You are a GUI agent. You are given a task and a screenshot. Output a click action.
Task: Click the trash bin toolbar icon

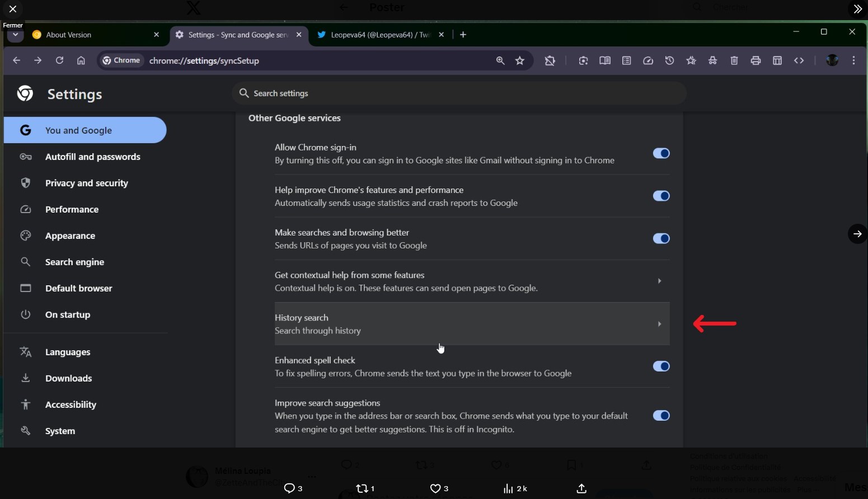point(734,61)
